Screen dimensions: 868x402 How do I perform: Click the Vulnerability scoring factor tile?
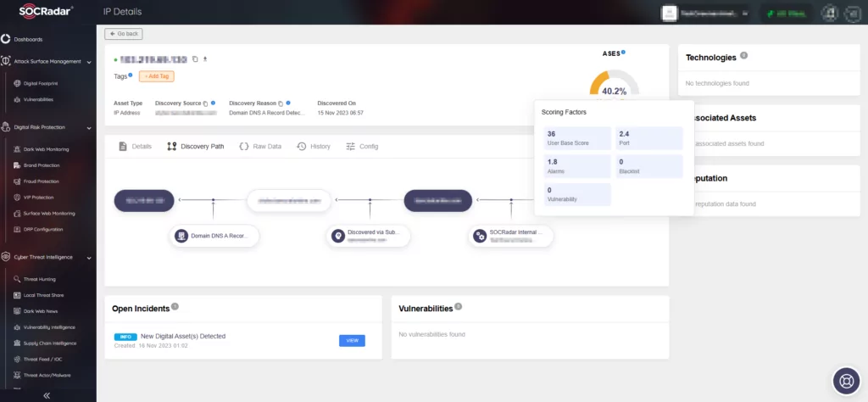[x=577, y=194]
